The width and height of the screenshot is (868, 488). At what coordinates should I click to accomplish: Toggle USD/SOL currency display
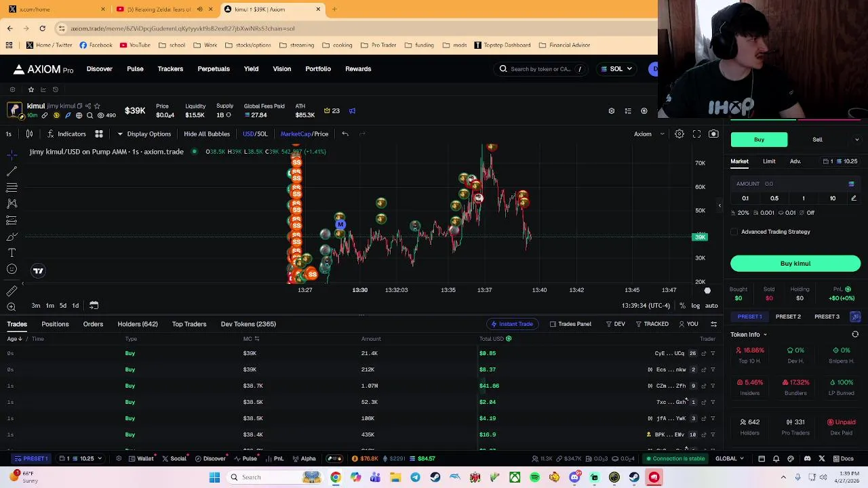[x=255, y=134]
